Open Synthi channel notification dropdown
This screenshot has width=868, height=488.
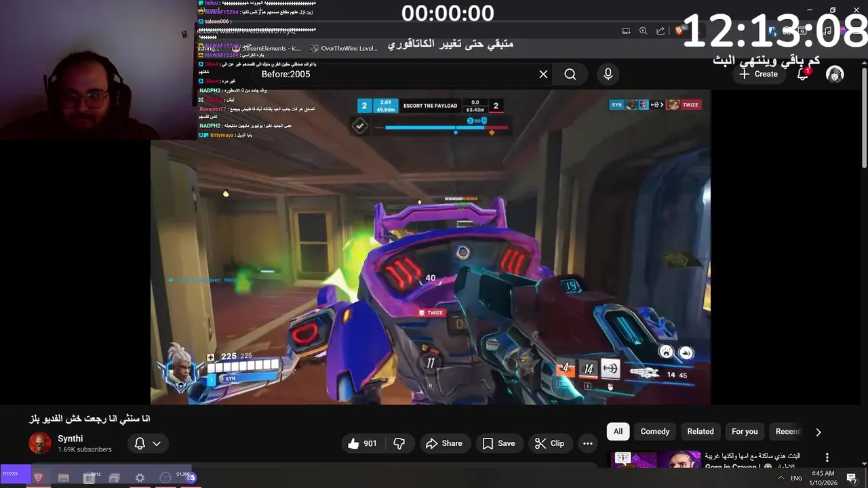pos(147,443)
